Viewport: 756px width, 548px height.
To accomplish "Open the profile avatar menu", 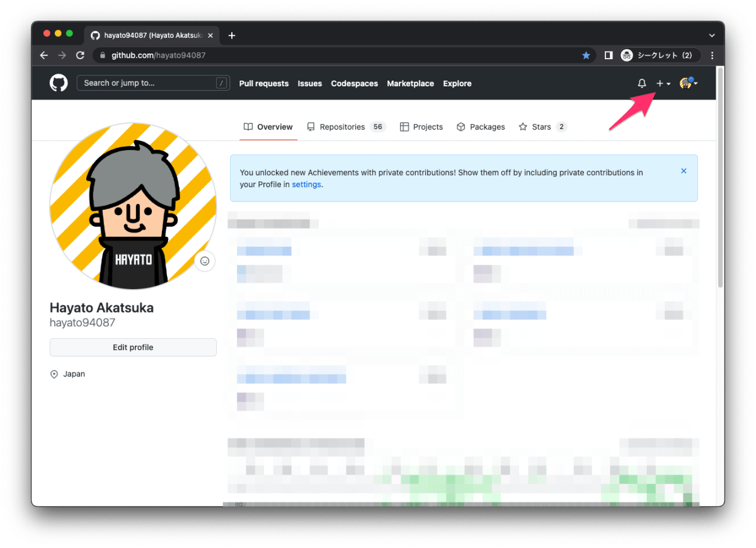I will [686, 83].
